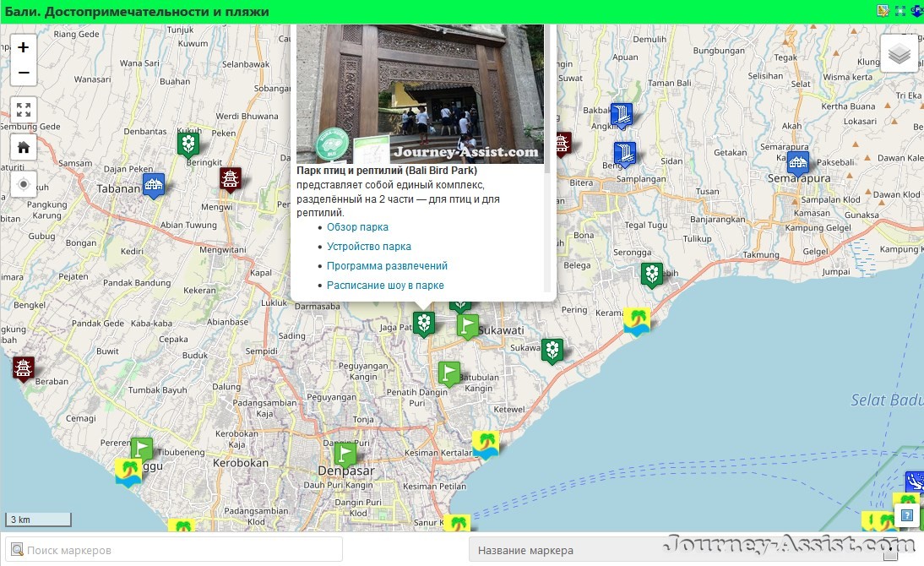This screenshot has width=924, height=566.
Task: Locate my position on the map
Action: click(24, 184)
